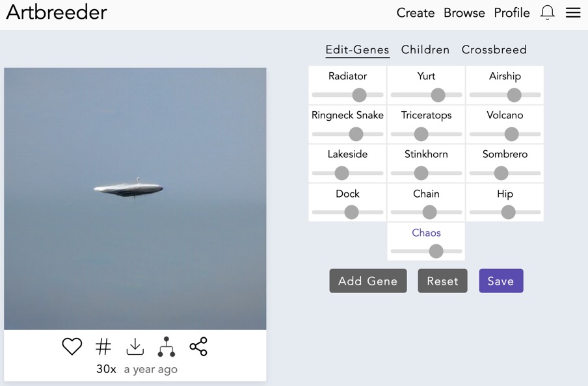Reset all gene sliders
Screen dimensions: 588x386
[442, 281]
